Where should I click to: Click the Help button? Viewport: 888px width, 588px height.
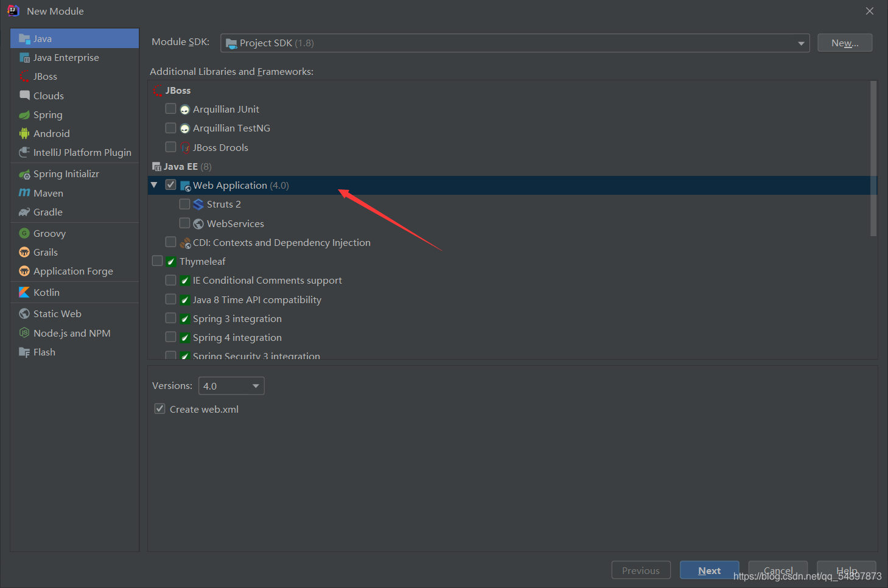point(847,570)
